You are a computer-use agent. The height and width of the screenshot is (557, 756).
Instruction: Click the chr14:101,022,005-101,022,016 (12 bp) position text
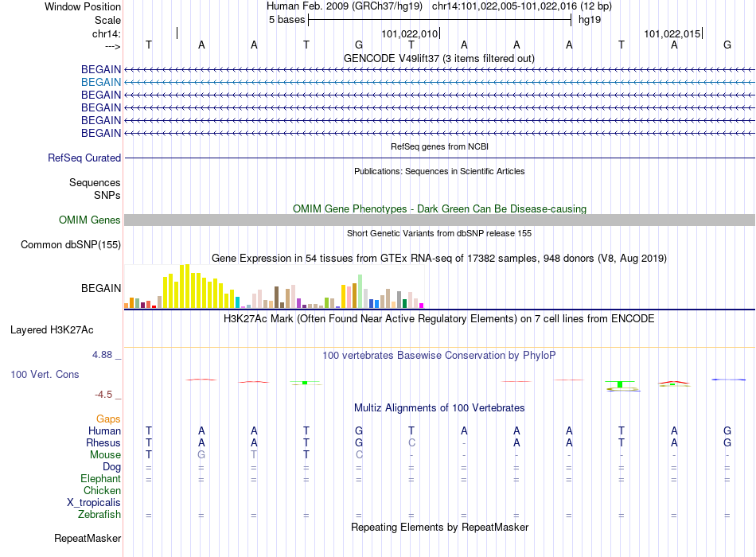[x=522, y=6]
